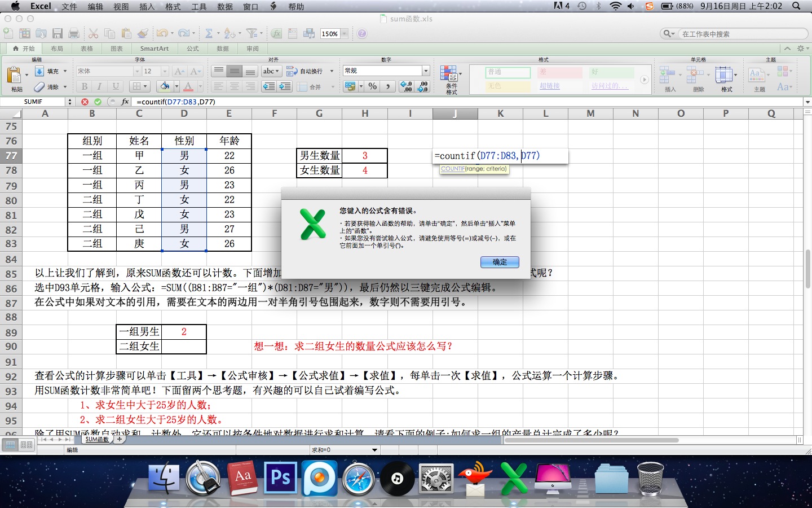Open the SmartArt ribbon tab

(155, 49)
